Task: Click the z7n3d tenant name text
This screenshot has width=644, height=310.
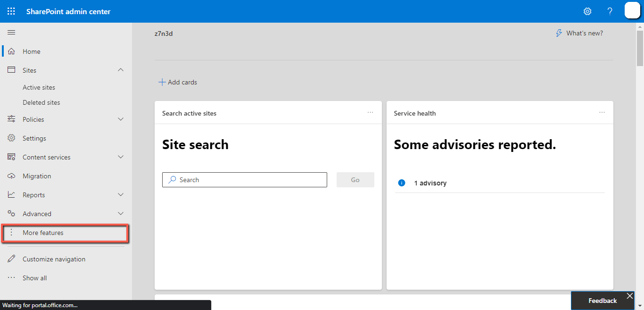Action: [x=164, y=34]
